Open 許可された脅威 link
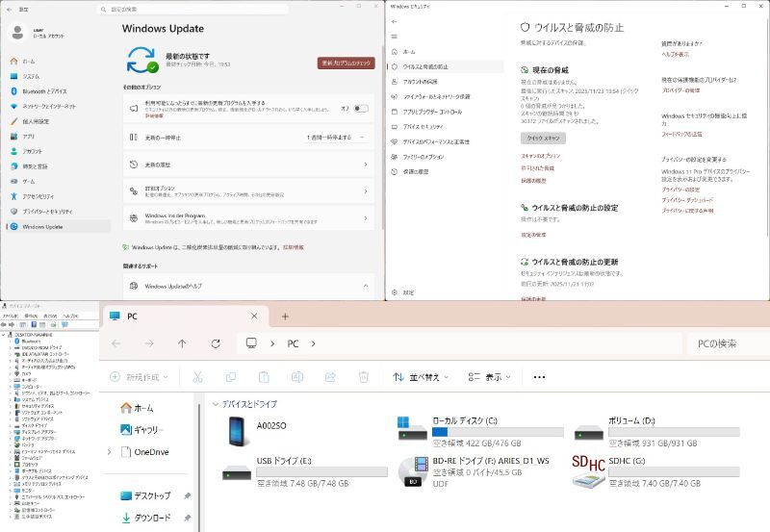This screenshot has height=532, width=770. pos(537,168)
